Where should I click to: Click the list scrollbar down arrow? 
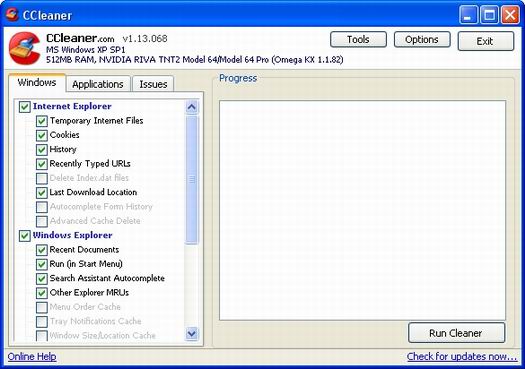[192, 334]
